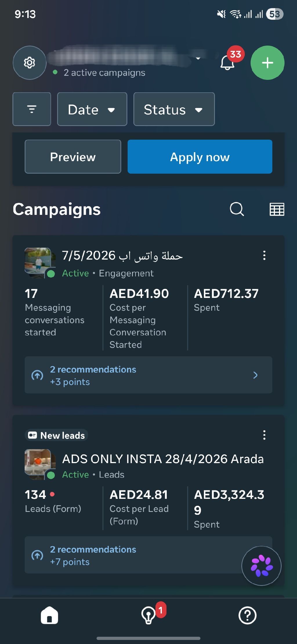Open 2 recommendations +3 points row
The height and width of the screenshot is (644, 297).
pos(148,375)
